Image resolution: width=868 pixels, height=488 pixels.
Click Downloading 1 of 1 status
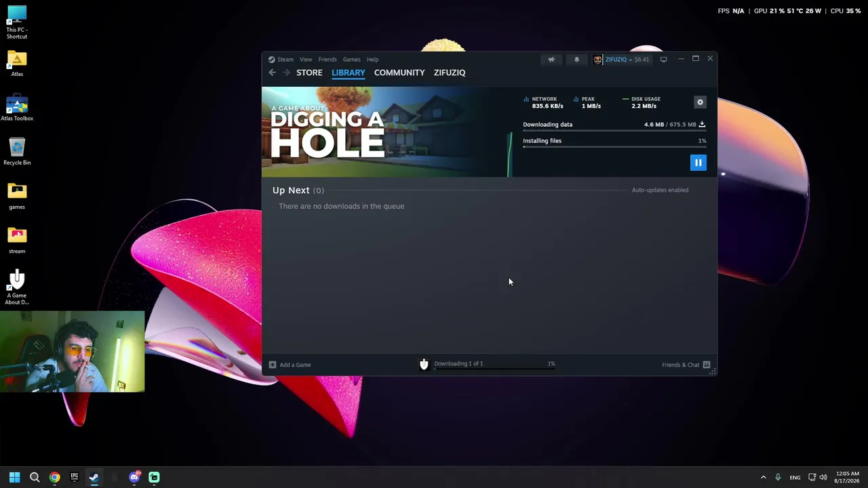(458, 363)
